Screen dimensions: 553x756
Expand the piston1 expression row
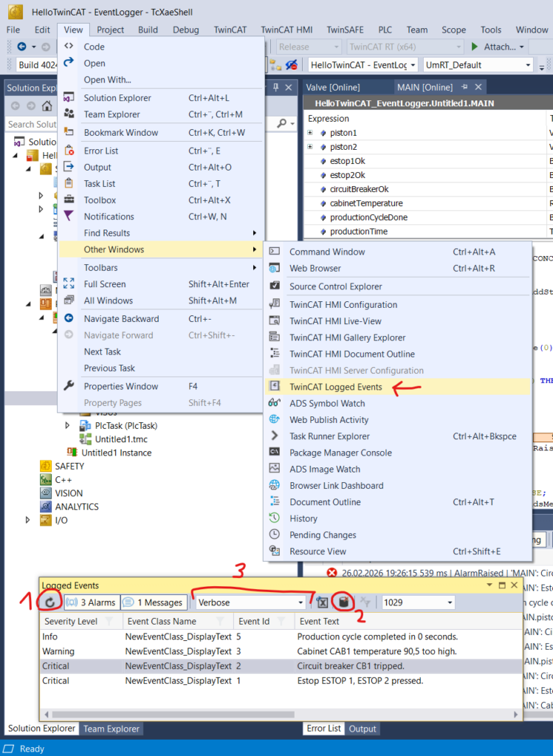310,133
